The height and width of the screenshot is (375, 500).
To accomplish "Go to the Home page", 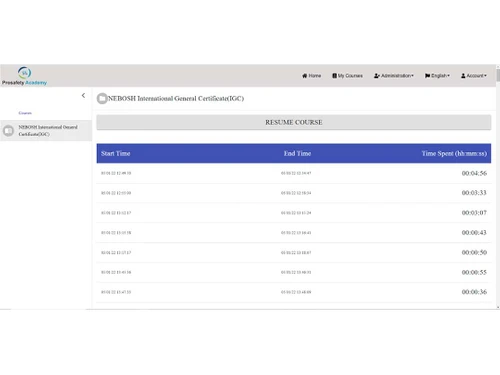I will (311, 76).
